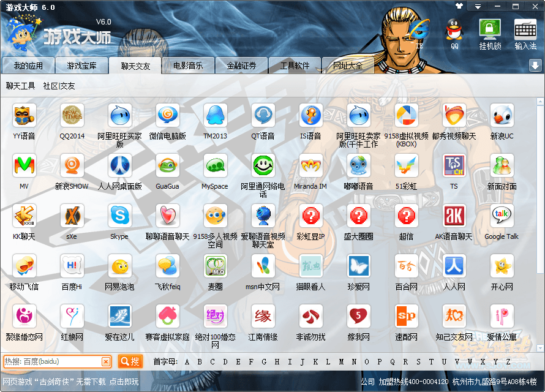545x392 pixels.
Task: Open 微信电脑版 icon
Action: click(168, 115)
